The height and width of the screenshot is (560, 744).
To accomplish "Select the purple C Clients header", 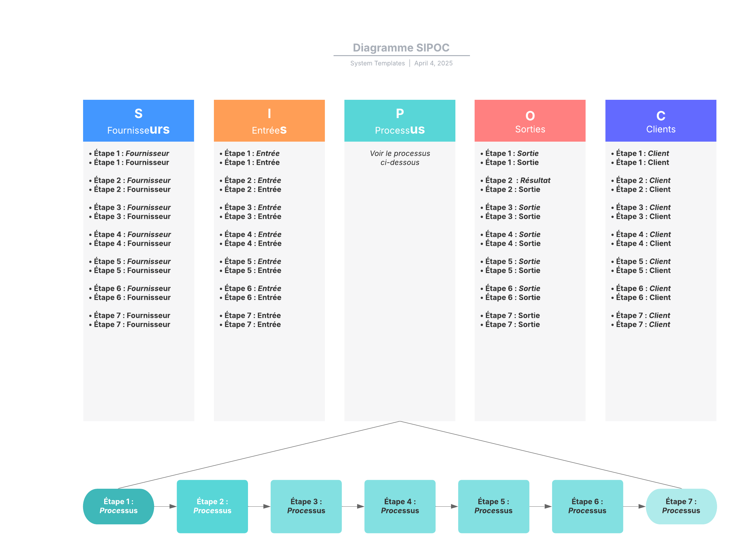I will tap(661, 121).
